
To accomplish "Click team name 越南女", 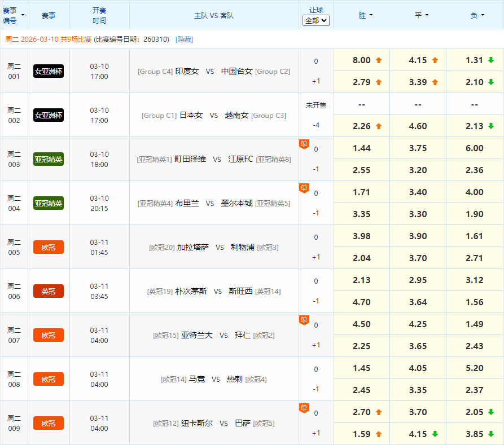I will tap(237, 116).
